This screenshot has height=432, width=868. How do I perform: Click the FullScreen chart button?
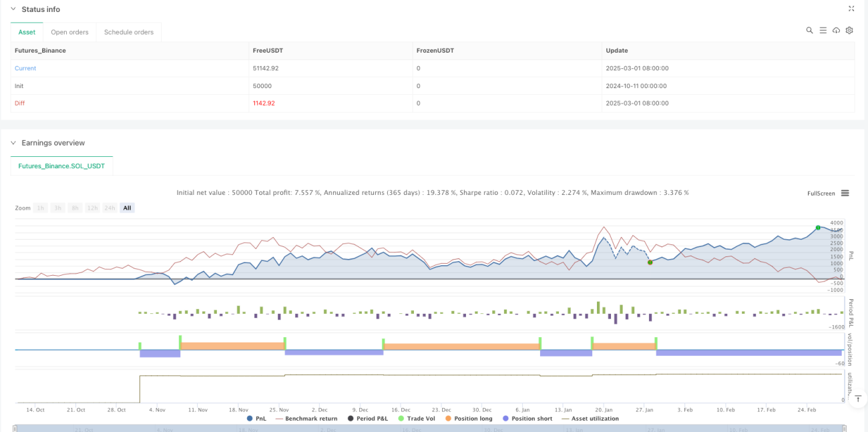pyautogui.click(x=821, y=193)
